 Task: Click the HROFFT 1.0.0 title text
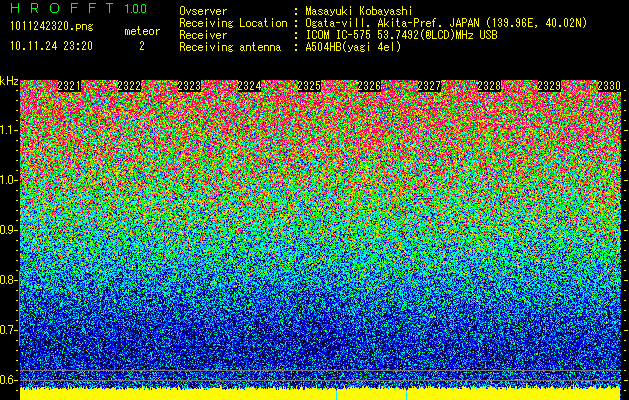click(x=79, y=8)
